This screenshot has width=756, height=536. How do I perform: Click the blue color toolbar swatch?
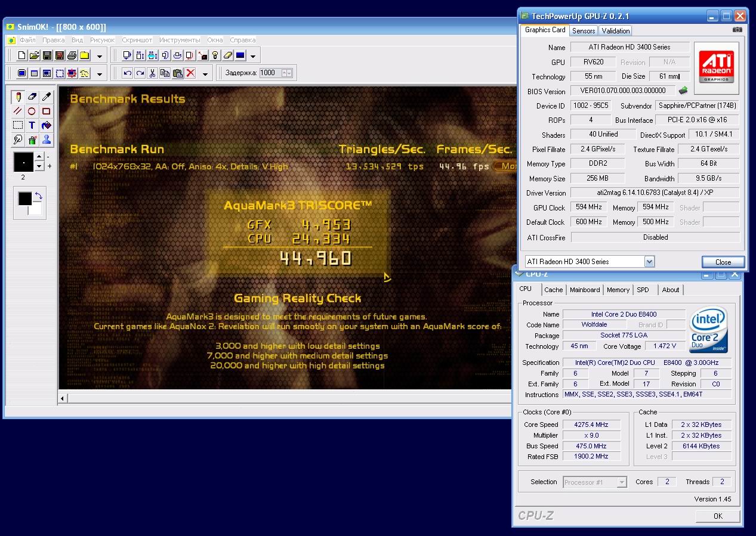[x=240, y=55]
